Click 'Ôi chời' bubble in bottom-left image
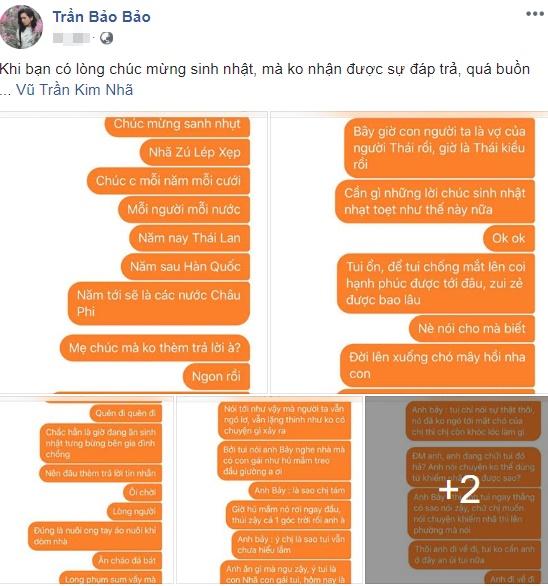 click(142, 492)
